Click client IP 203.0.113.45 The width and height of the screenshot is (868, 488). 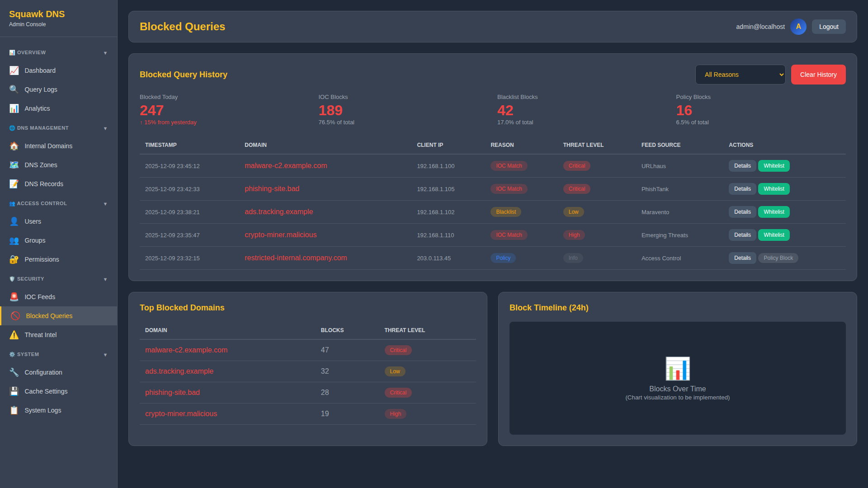tap(434, 258)
